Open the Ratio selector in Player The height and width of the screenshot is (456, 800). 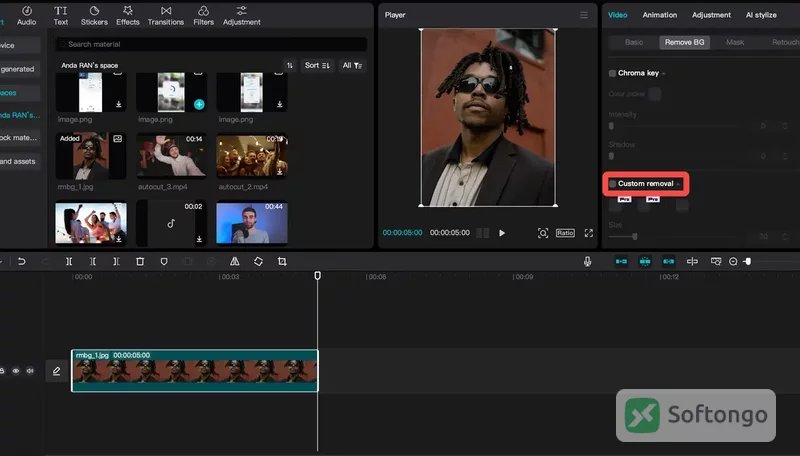(x=565, y=233)
